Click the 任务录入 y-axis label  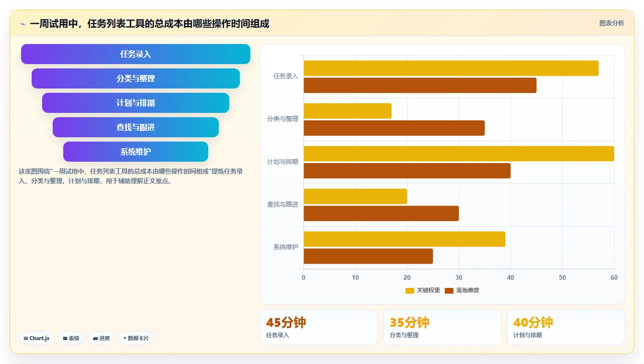(286, 76)
